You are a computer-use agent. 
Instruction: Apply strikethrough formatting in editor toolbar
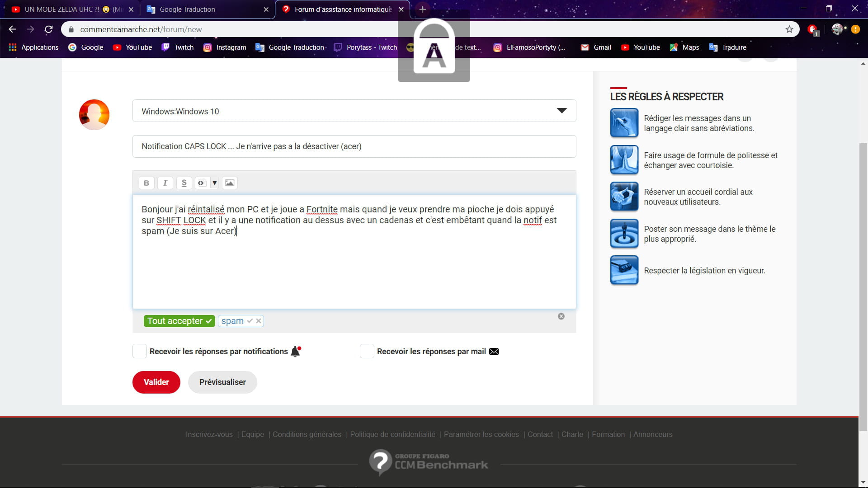coord(184,183)
